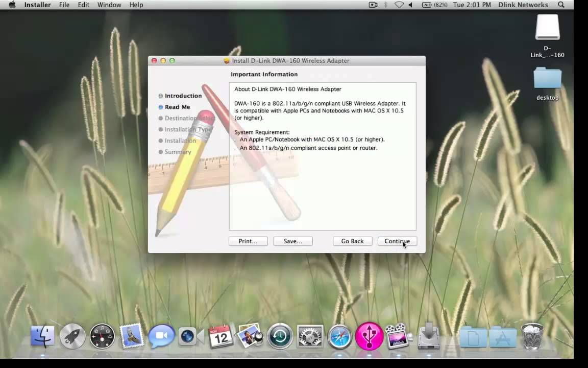
Task: Click the Installer drive icon in Dock
Action: 429,335
